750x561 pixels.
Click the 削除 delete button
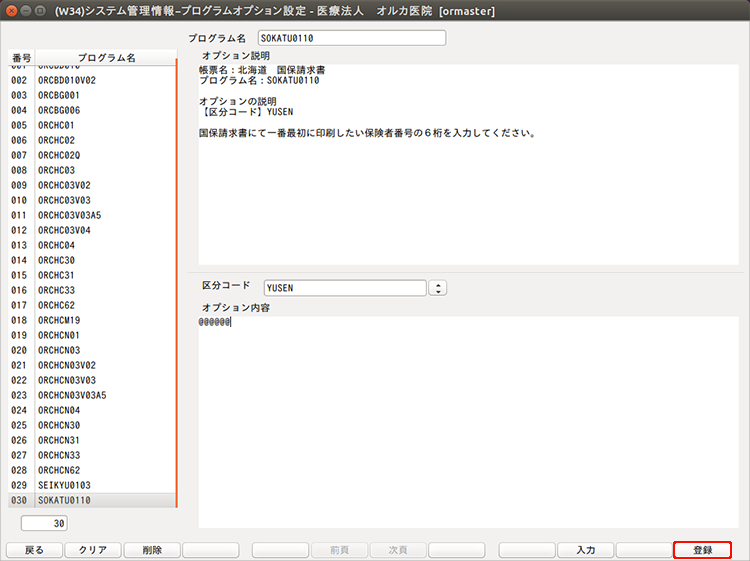point(152,550)
